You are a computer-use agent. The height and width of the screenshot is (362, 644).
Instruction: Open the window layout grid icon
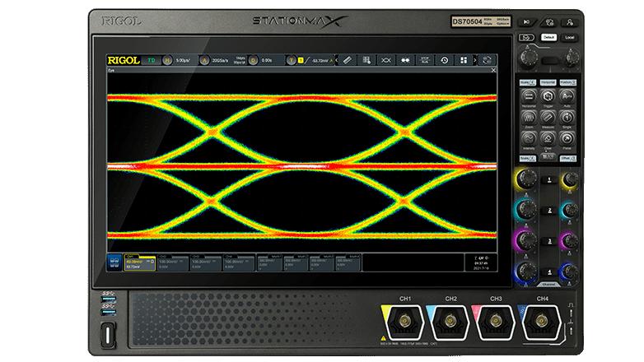tap(464, 60)
